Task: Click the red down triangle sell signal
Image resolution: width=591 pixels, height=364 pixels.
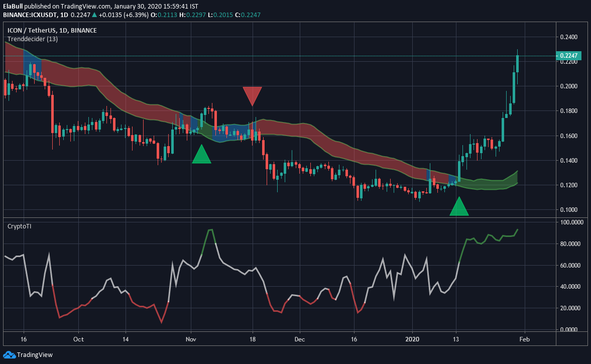Action: click(252, 96)
